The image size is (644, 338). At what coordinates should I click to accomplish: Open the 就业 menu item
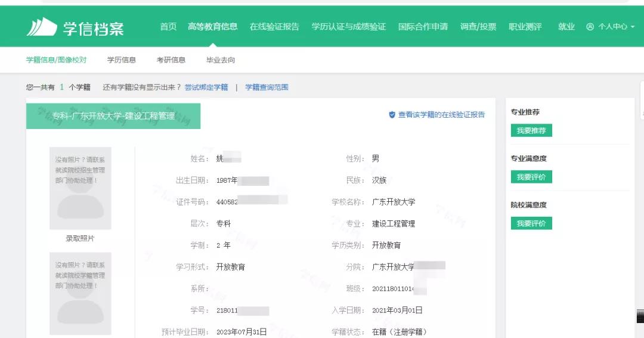click(566, 27)
